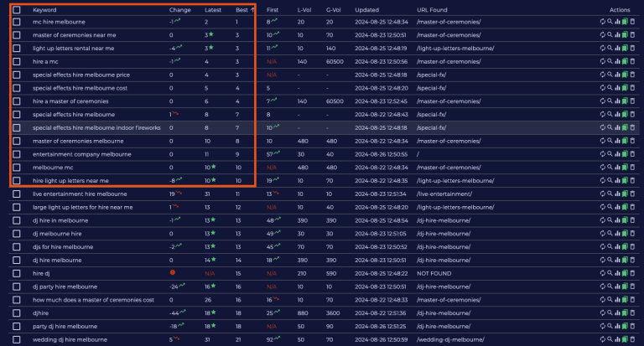Click updated date '2024-08-26 12:50:55'
Screen dimensions: 644x346
coord(382,154)
